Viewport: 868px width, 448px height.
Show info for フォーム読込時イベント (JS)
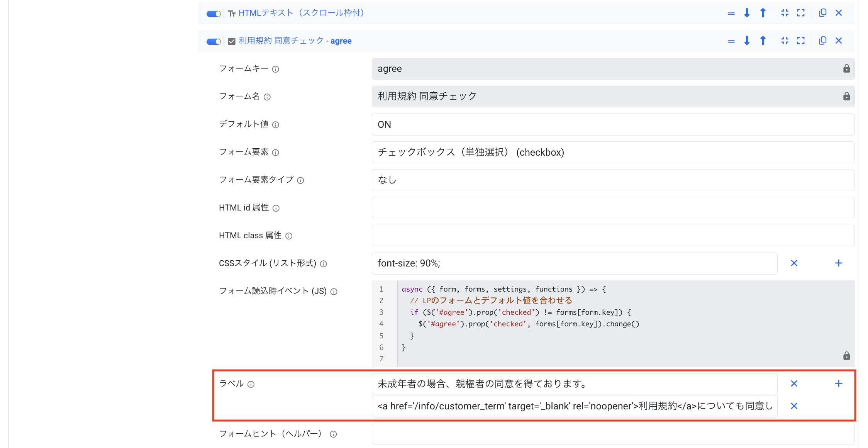(x=334, y=292)
